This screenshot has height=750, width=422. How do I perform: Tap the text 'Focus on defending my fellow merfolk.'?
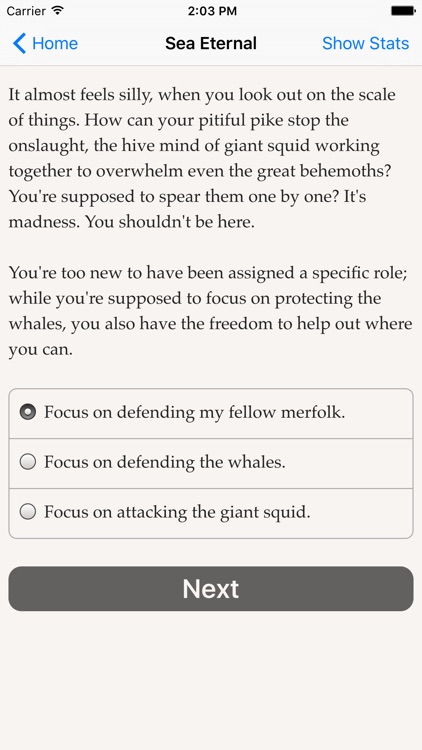[195, 412]
